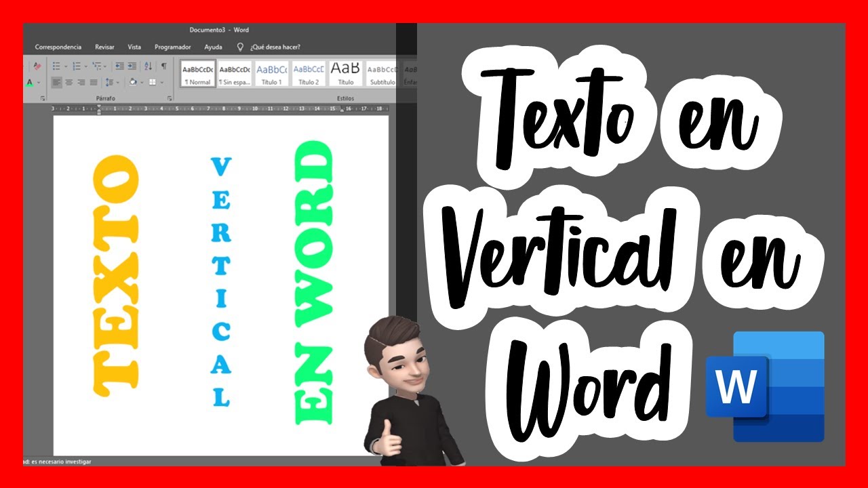
Task: Open the line spacing dropdown arrow
Action: tap(118, 83)
